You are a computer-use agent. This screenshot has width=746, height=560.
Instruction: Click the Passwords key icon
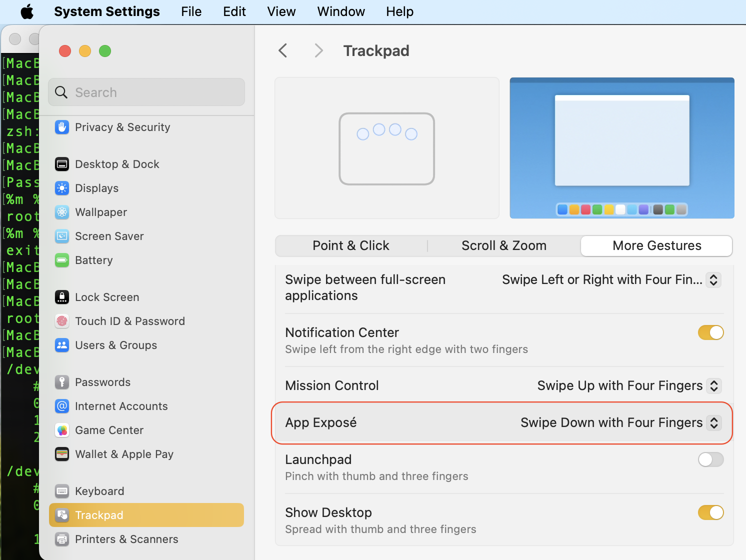[x=62, y=382]
